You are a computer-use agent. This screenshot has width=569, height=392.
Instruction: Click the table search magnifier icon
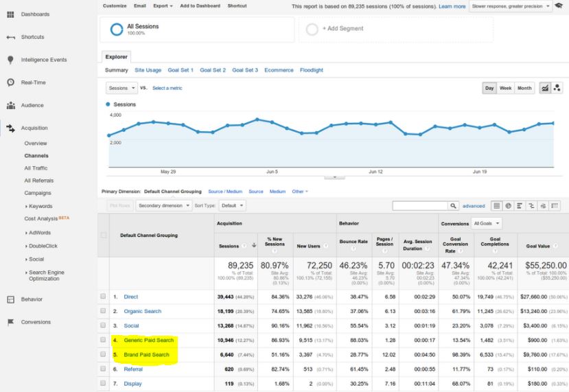coord(453,206)
